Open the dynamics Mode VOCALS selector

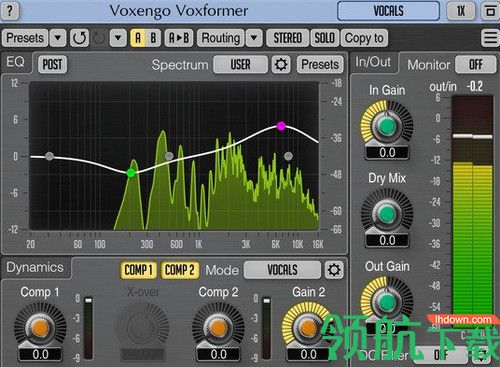(282, 270)
